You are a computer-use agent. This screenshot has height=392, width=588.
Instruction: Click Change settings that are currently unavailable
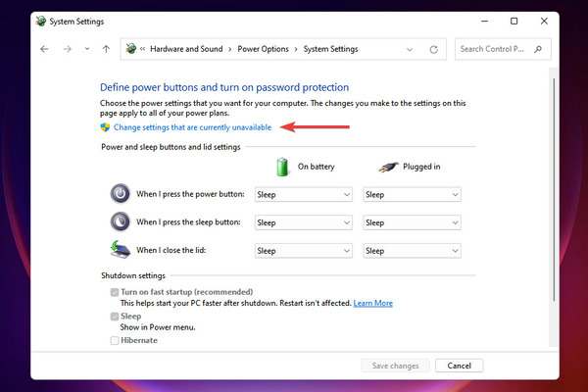click(x=192, y=127)
